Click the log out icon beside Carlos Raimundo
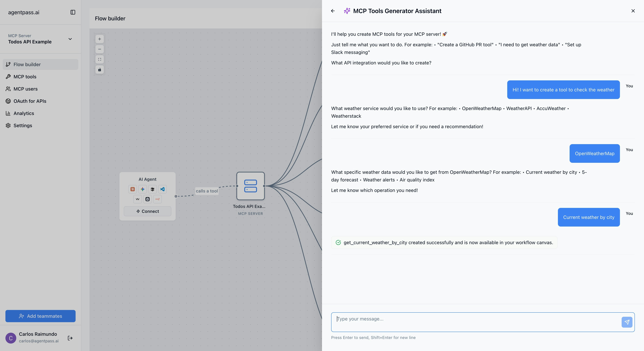Image resolution: width=644 pixels, height=351 pixels. click(x=70, y=338)
